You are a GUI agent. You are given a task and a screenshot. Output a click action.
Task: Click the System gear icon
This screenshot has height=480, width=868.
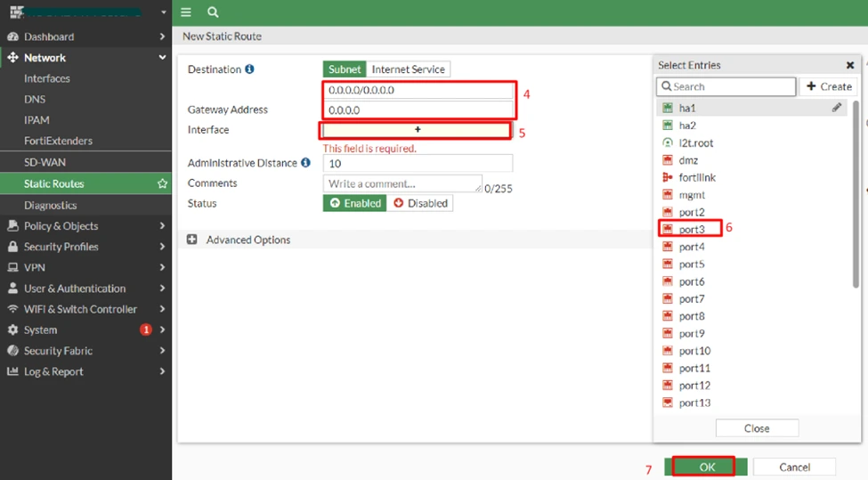point(12,330)
